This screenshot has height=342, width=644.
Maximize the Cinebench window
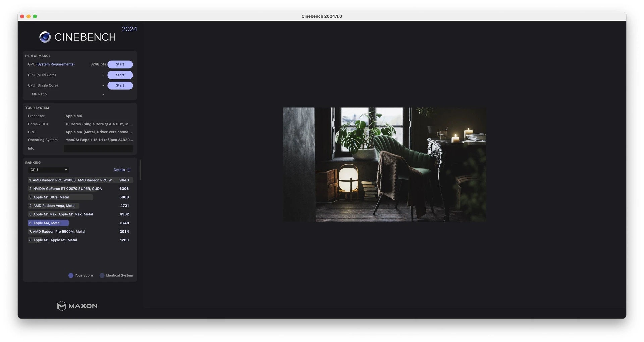[35, 16]
